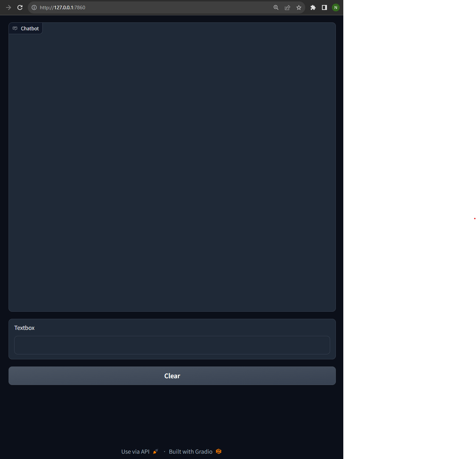This screenshot has width=476, height=459.
Task: Focus the Textbox input field
Action: click(172, 345)
